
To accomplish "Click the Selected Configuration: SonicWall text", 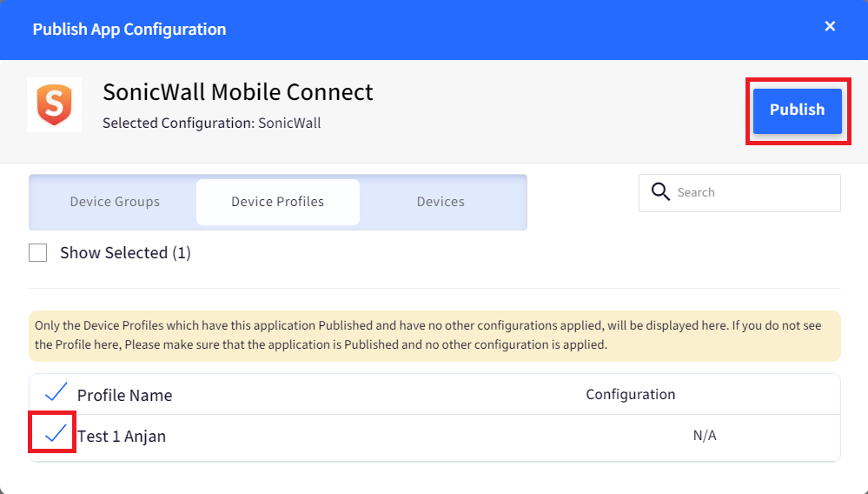I will click(211, 123).
